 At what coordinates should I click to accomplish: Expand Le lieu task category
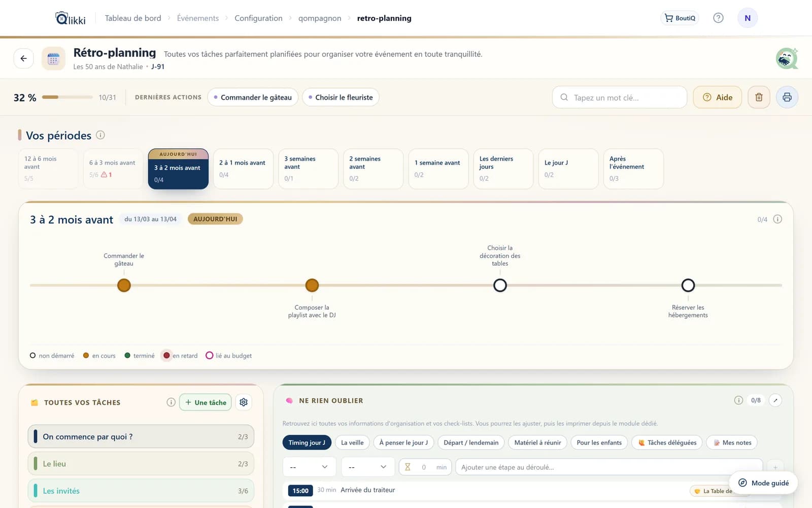pyautogui.click(x=141, y=464)
